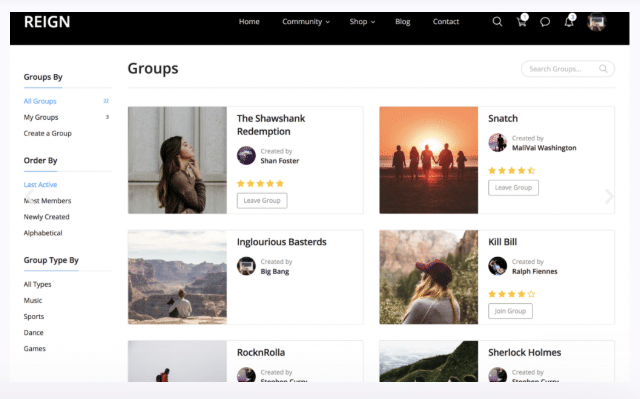
Task: Click the star rating of Snatch
Action: coord(512,171)
